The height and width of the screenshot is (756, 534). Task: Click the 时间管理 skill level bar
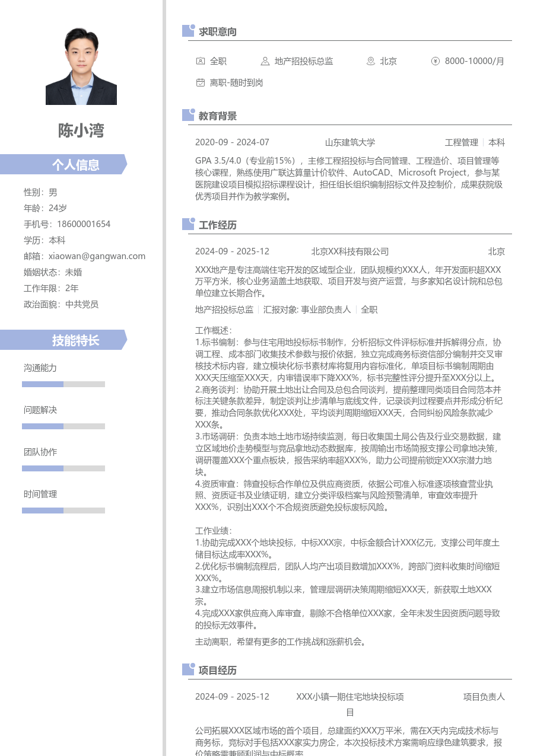63,511
